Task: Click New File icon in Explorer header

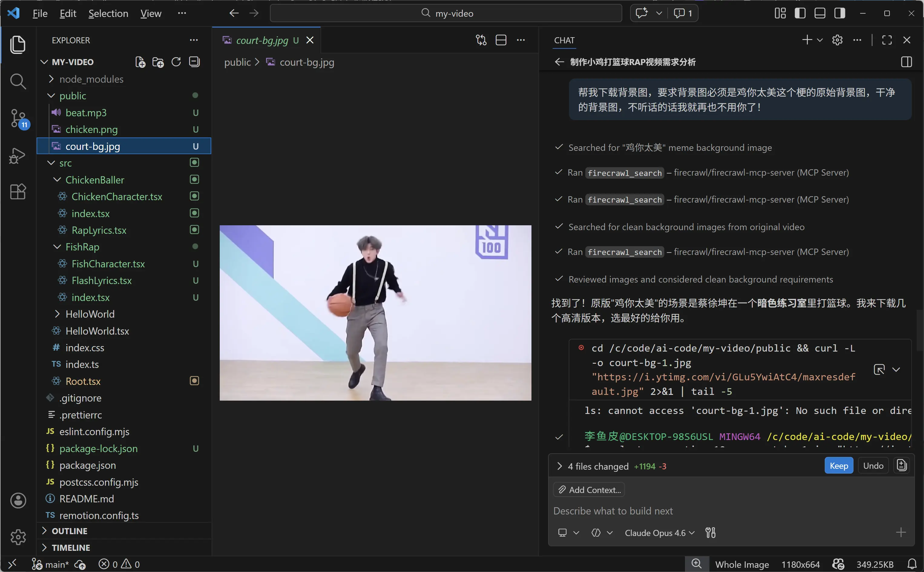Action: click(140, 62)
